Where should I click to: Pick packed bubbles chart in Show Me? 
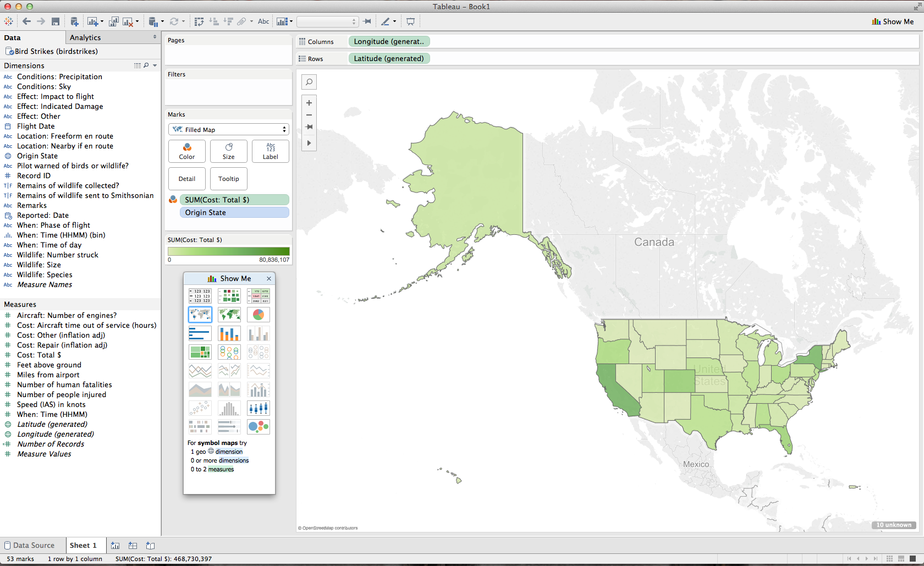pos(258,427)
